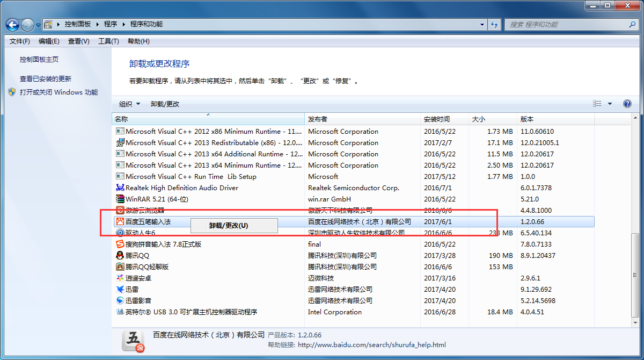Sort by 发布者 column header
644x360 pixels.
(362, 119)
